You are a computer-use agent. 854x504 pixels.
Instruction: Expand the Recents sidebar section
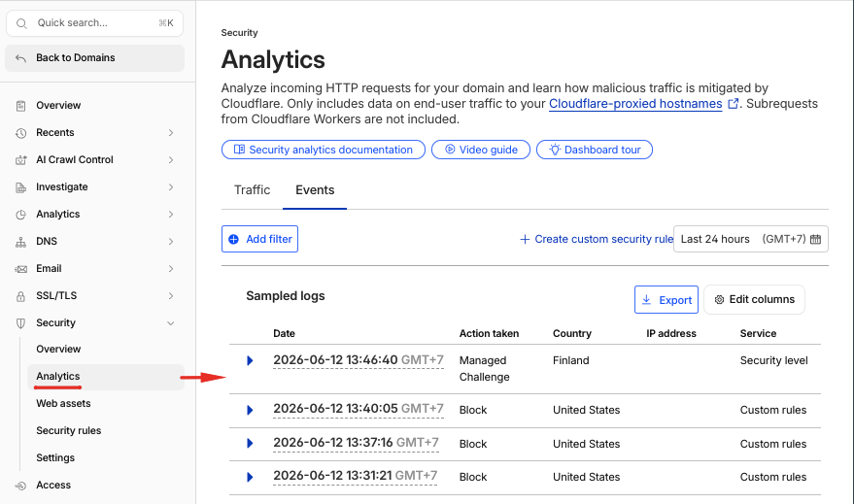tap(171, 133)
